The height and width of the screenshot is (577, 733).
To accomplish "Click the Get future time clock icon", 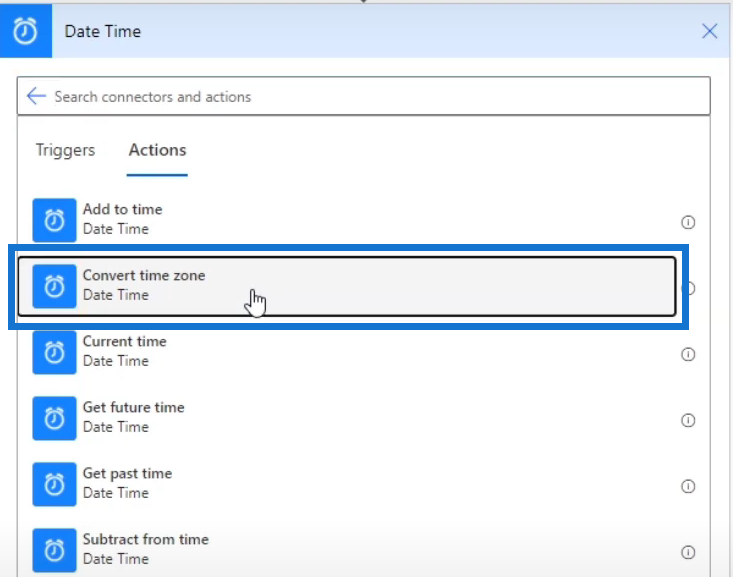I will (x=54, y=418).
